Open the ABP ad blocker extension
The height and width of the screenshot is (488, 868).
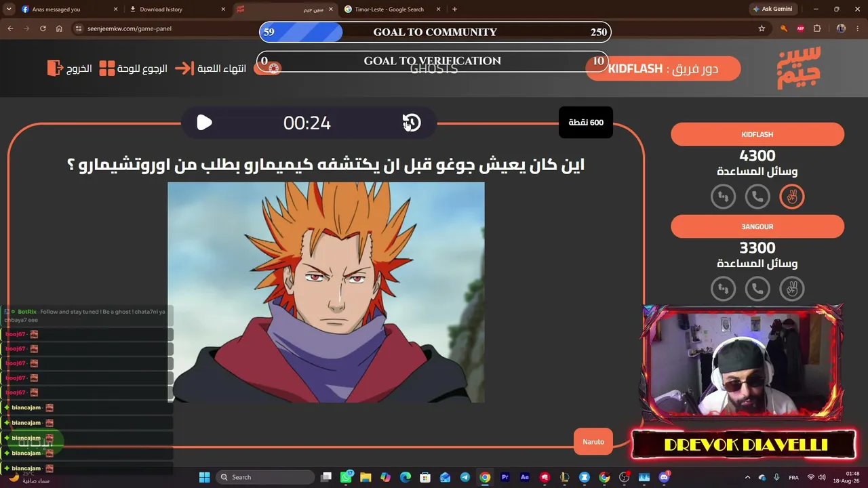pyautogui.click(x=801, y=28)
